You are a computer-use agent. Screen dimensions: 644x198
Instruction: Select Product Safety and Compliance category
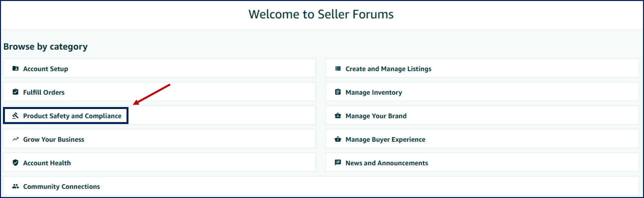point(160,115)
